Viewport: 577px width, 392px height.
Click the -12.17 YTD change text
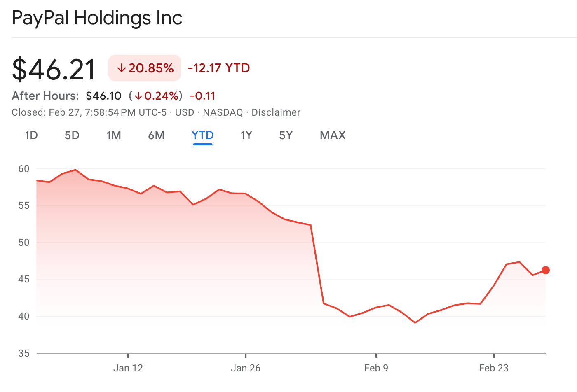[x=219, y=68]
